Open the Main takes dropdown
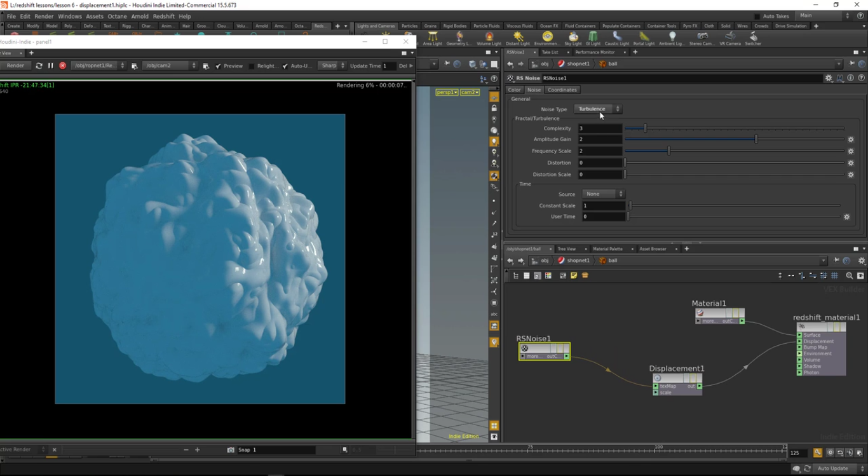The image size is (868, 476). (x=824, y=16)
